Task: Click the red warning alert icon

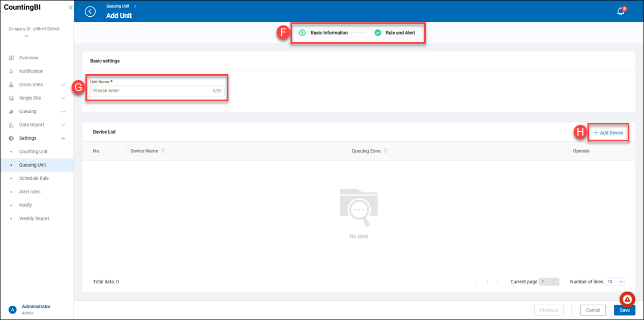Action: click(x=627, y=299)
